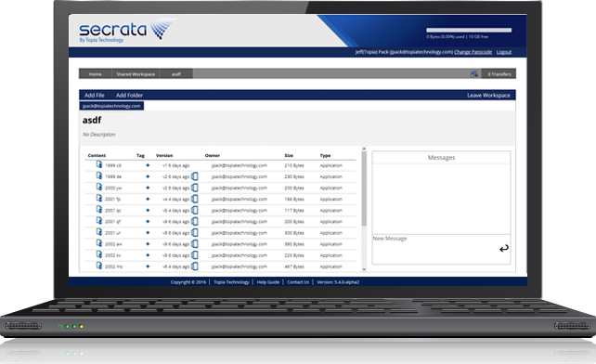Click the file icon for 1999 cd

point(99,164)
